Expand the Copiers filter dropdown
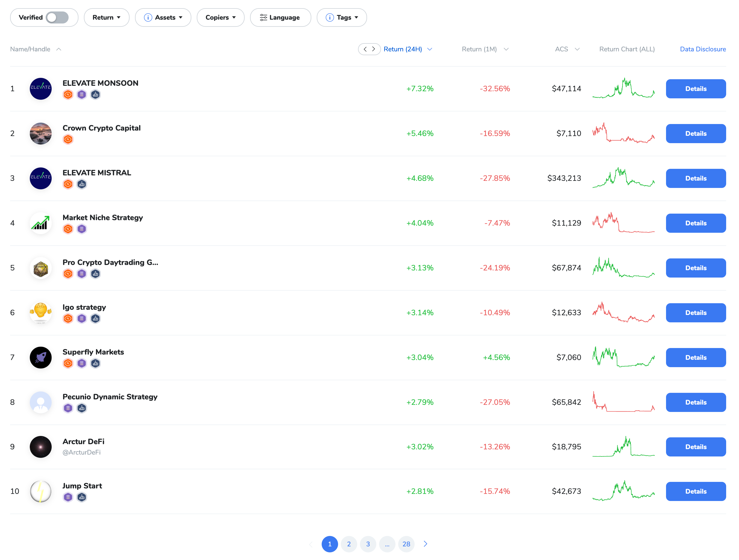This screenshot has width=739, height=560. coord(221,17)
